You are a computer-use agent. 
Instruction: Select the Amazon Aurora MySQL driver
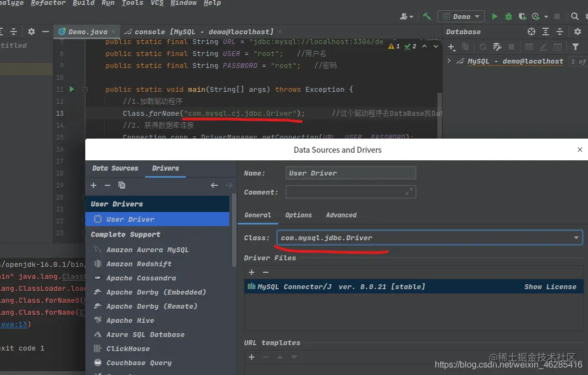(x=157, y=250)
